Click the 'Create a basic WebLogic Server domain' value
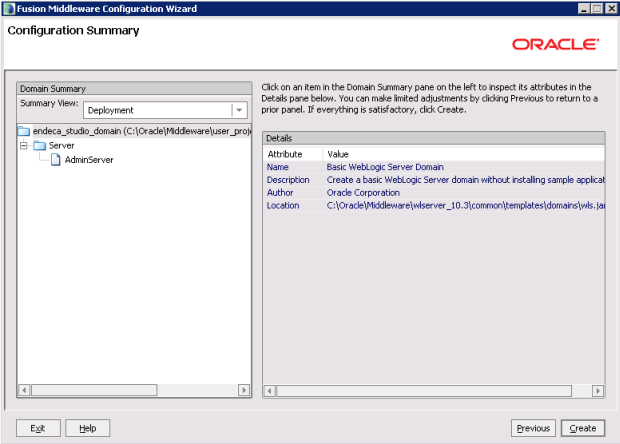 pos(465,180)
